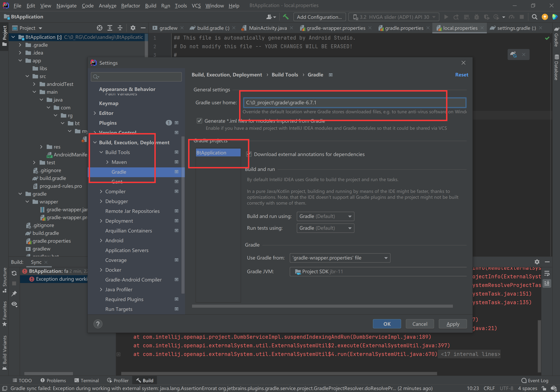This screenshot has width=560, height=392.
Task: Click the eye view icon in Build panel
Action: [x=14, y=304]
